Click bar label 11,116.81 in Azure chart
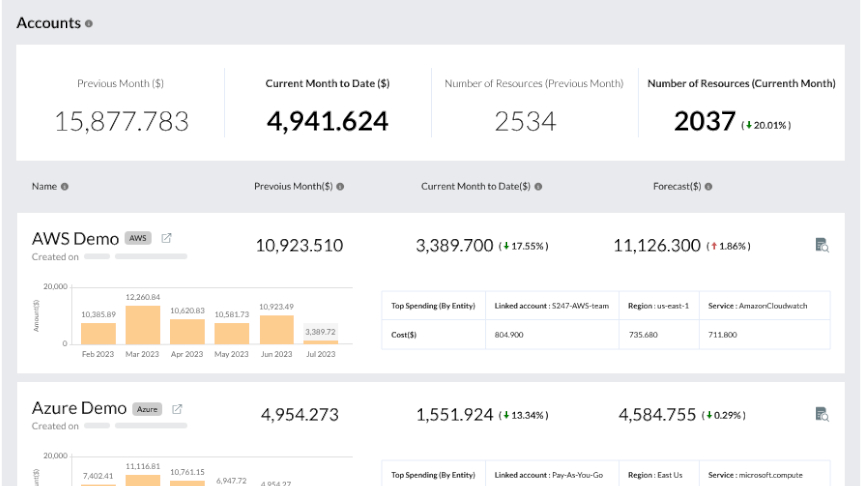The width and height of the screenshot is (864, 486). click(x=143, y=466)
